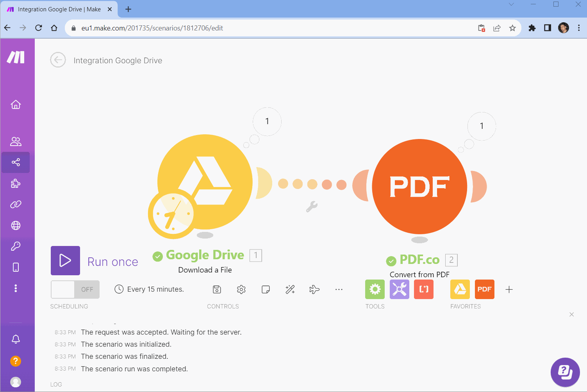Open the purple support chat button
Viewport: 587px width, 392px height.
565,372
